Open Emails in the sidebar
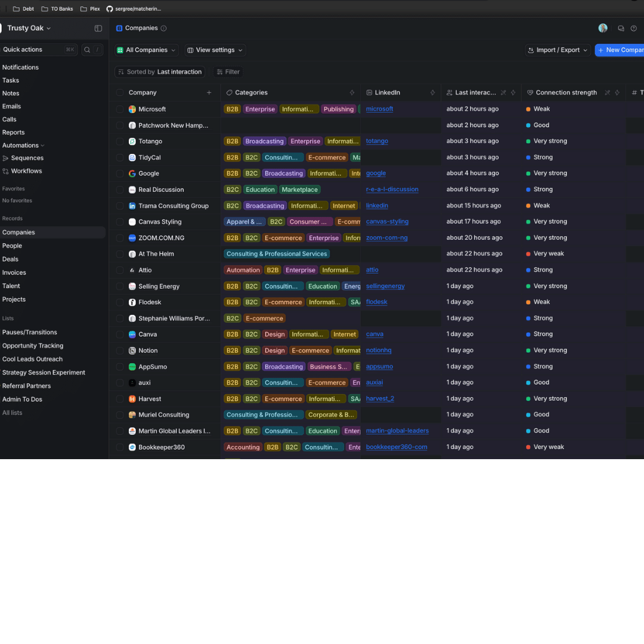 click(11, 106)
